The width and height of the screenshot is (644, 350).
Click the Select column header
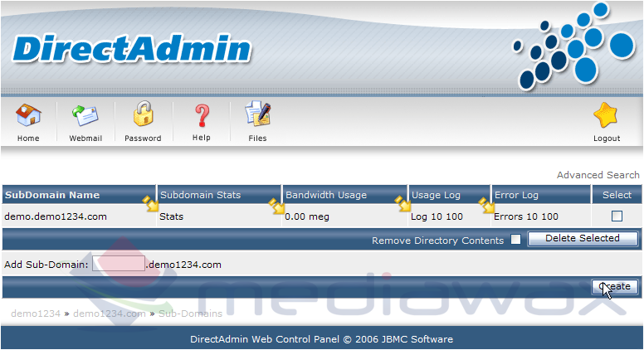click(617, 195)
